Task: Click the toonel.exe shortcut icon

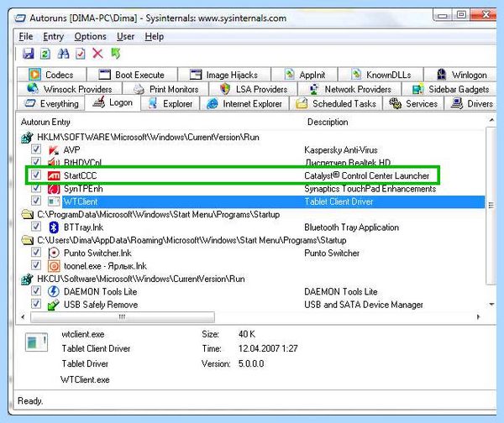Action: coord(54,266)
